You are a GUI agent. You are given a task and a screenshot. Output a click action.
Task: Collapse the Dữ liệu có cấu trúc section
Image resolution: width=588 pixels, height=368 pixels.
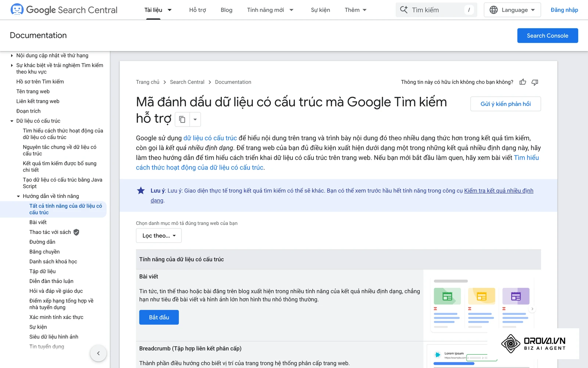[x=12, y=121]
